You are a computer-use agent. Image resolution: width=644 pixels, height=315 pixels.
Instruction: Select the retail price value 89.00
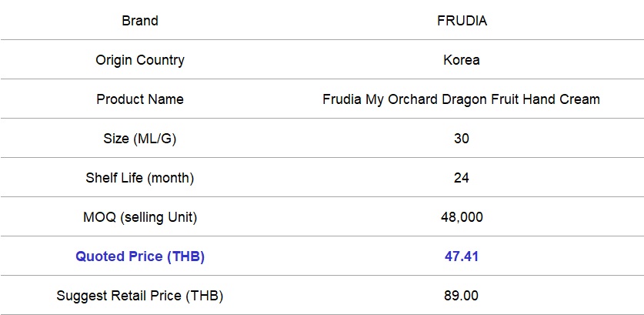(x=462, y=296)
